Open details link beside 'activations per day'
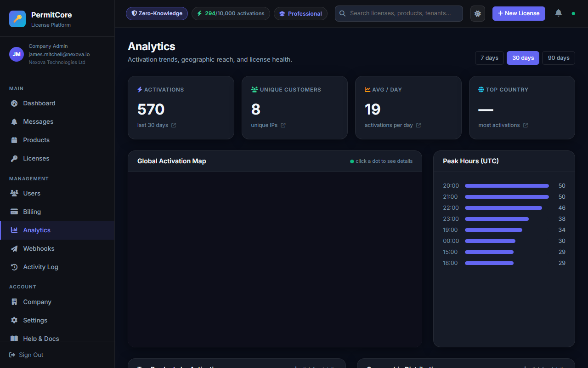This screenshot has width=588, height=368. (x=418, y=125)
